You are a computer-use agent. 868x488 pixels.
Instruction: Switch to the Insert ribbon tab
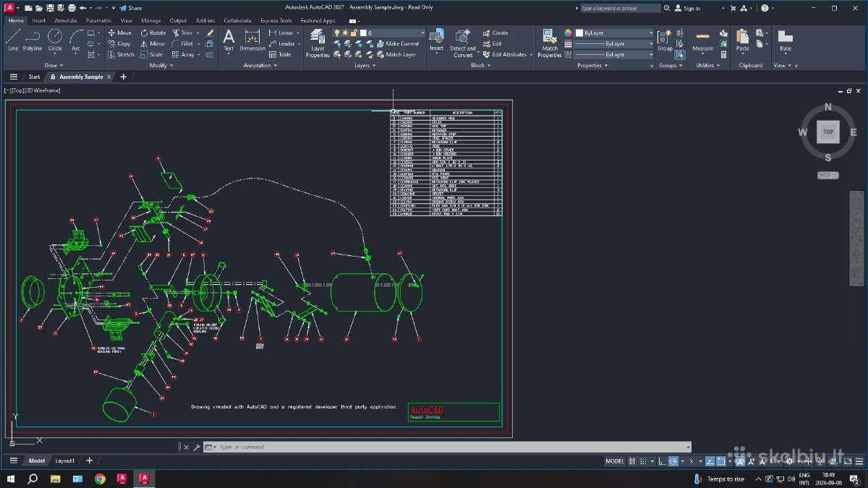(39, 20)
